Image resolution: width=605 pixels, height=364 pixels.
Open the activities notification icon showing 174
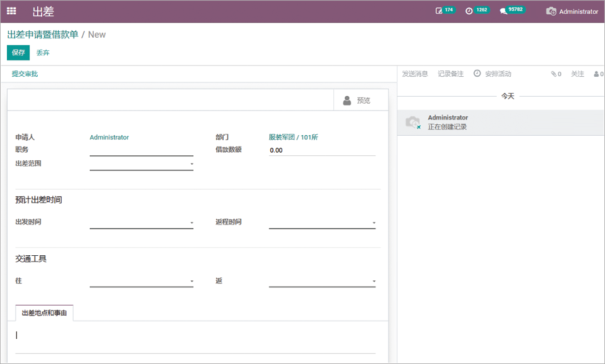coord(439,11)
